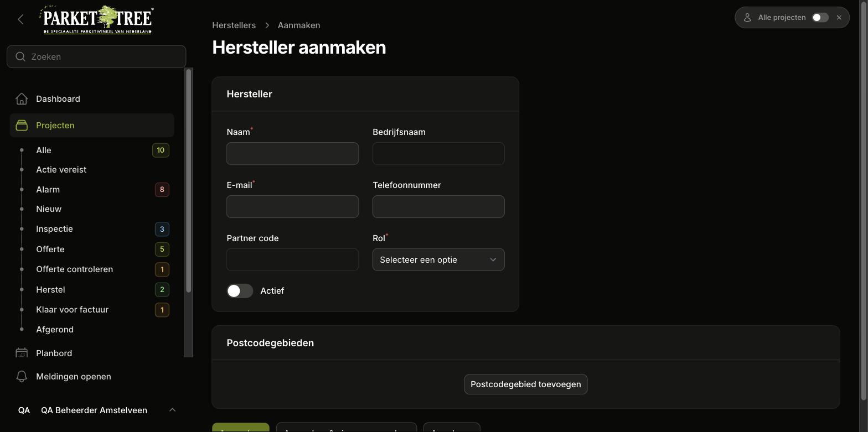This screenshot has height=432, width=868.
Task: Open the Rol dropdown
Action: (438, 259)
